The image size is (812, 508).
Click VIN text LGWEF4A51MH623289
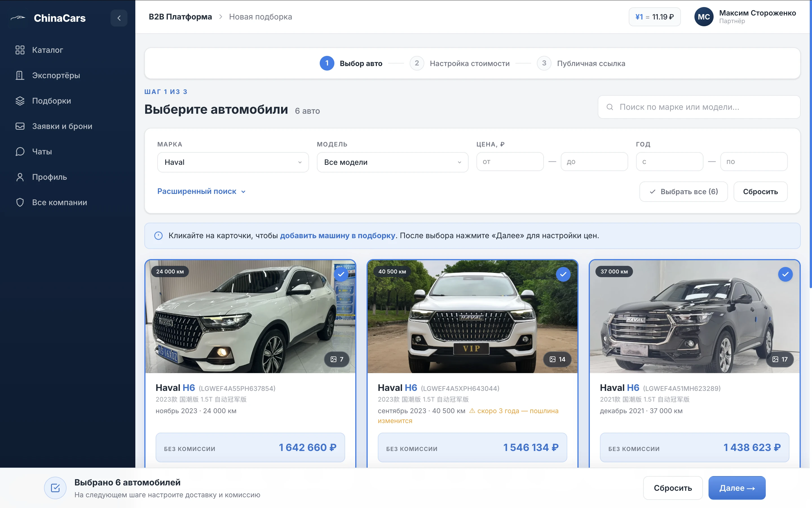682,388
